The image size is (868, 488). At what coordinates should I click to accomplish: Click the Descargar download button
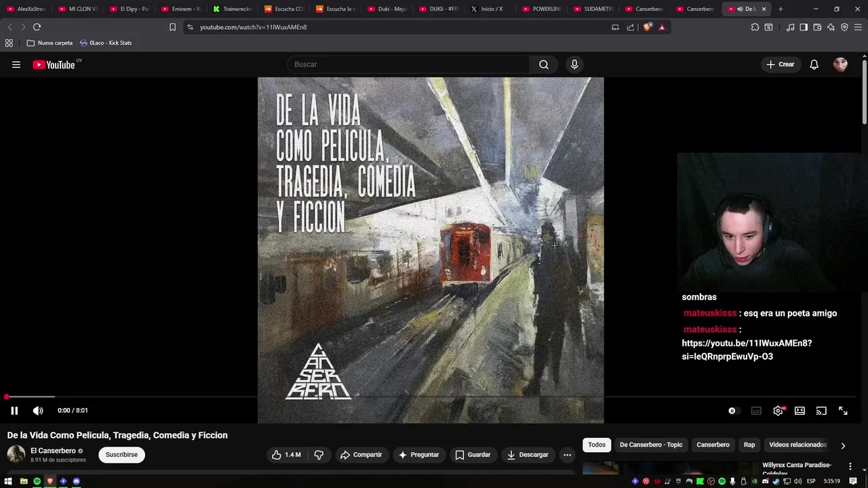[528, 455]
